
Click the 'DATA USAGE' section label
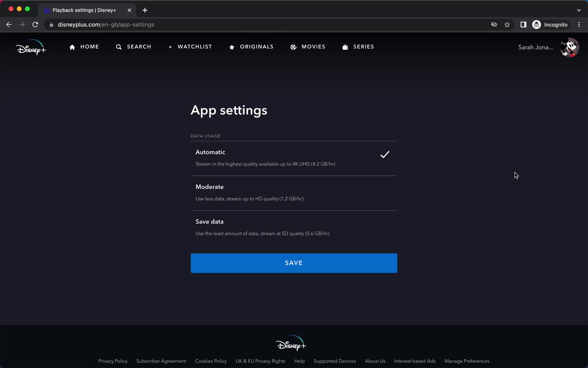tap(205, 136)
